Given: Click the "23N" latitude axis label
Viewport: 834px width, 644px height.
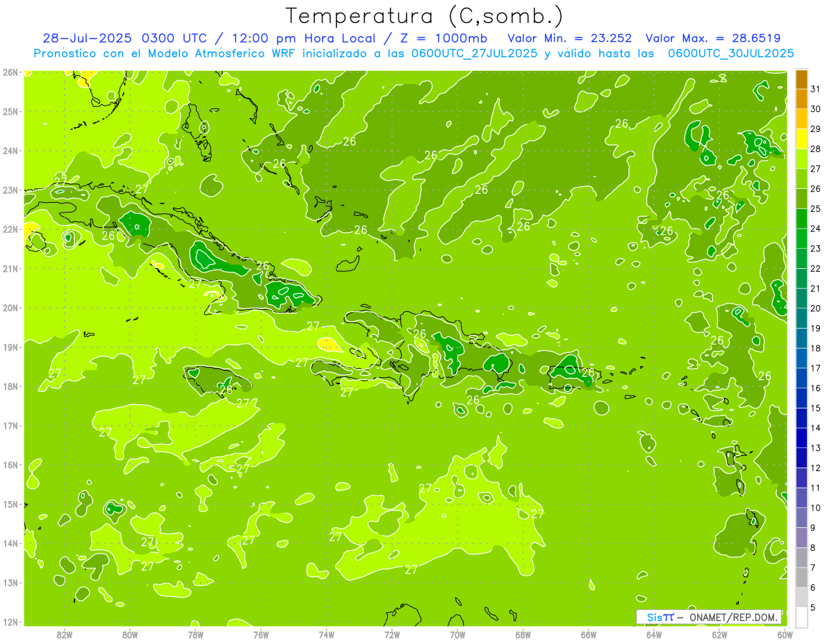Looking at the screenshot, I should (x=10, y=190).
